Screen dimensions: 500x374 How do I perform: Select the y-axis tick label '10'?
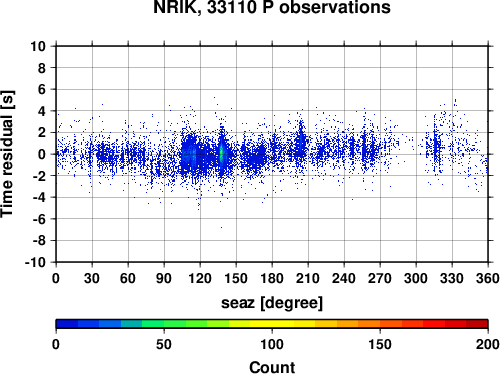pos(38,46)
